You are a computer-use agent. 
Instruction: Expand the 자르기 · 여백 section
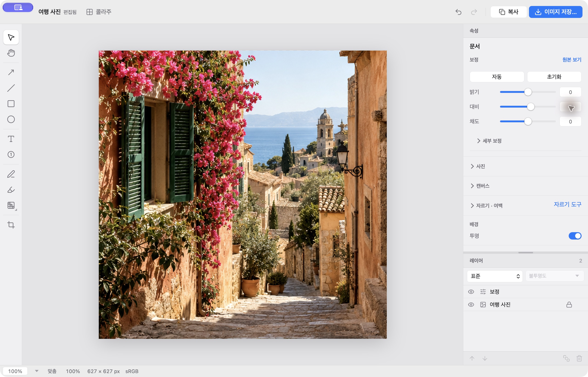(x=486, y=206)
